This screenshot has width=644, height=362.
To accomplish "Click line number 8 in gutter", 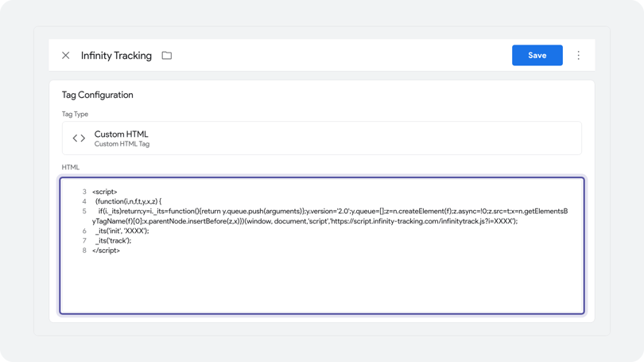I will click(84, 251).
